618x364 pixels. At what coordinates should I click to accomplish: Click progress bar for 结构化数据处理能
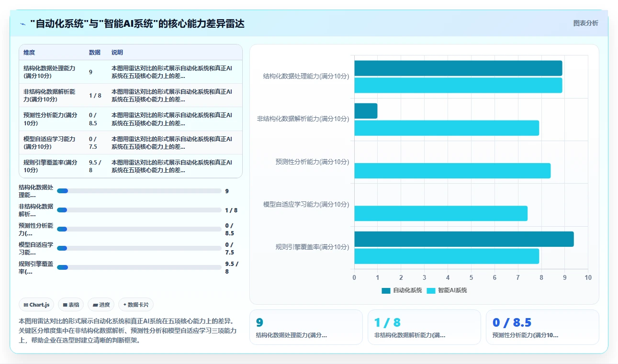tap(139, 191)
